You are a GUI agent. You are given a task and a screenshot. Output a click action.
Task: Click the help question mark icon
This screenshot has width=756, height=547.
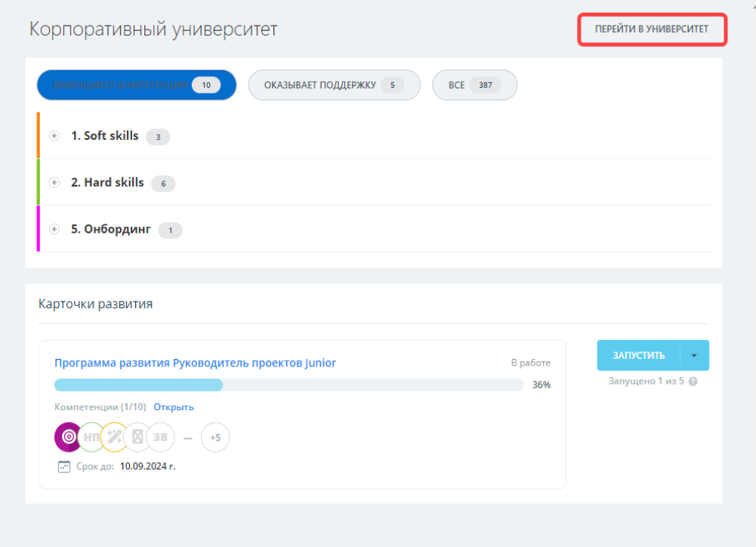pos(693,382)
